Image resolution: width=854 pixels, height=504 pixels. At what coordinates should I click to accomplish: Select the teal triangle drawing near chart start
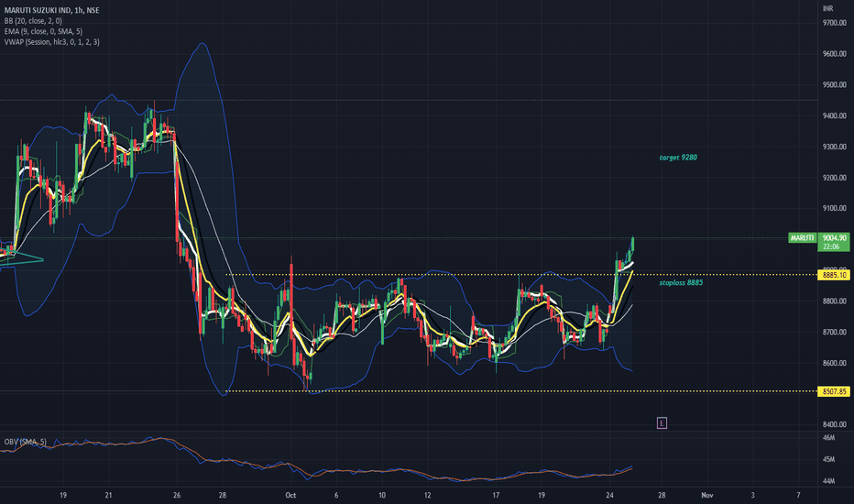pyautogui.click(x=22, y=259)
